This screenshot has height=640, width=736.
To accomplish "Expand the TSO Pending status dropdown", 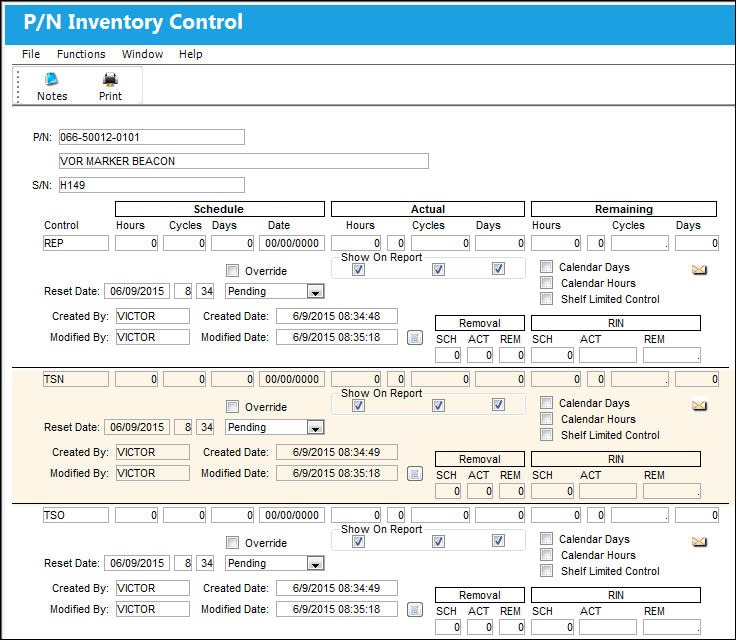I will click(x=315, y=563).
